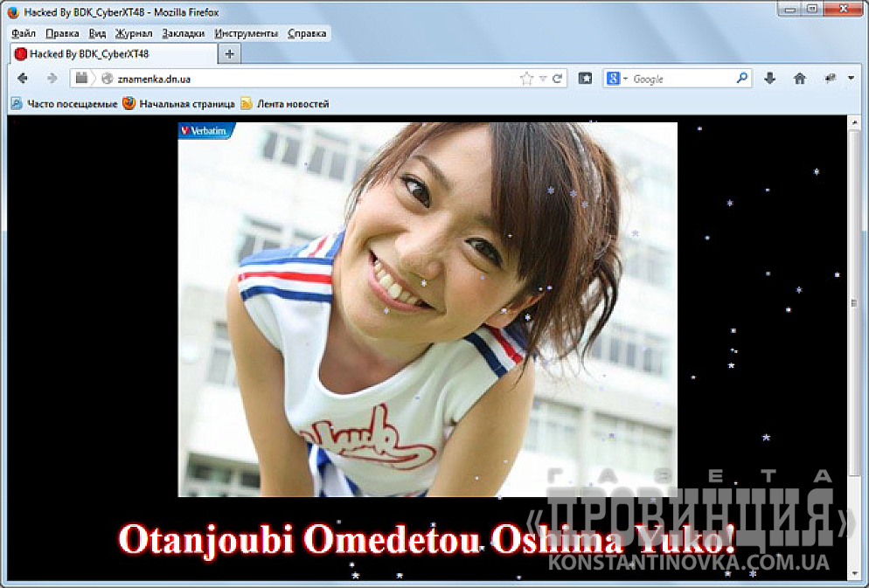Open new tab with plus button
This screenshot has width=869, height=588.
click(x=230, y=54)
